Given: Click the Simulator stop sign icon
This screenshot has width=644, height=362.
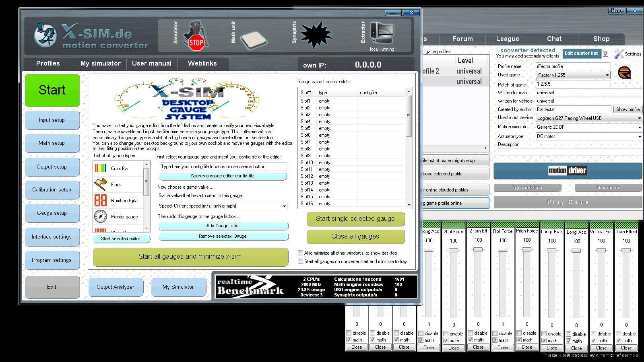Looking at the screenshot, I should (x=196, y=37).
